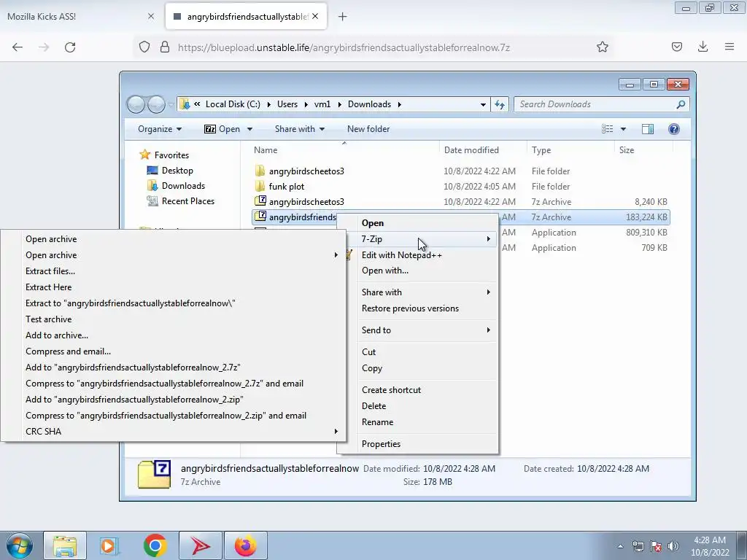Viewport: 747px width, 560px height.
Task: Click the volume speaker tray icon
Action: point(673,546)
